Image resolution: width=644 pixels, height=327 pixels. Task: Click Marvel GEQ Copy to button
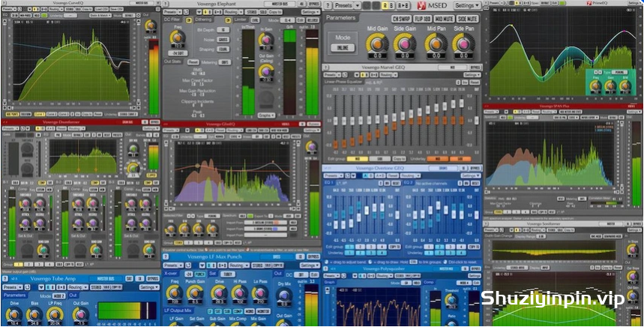coord(399,158)
